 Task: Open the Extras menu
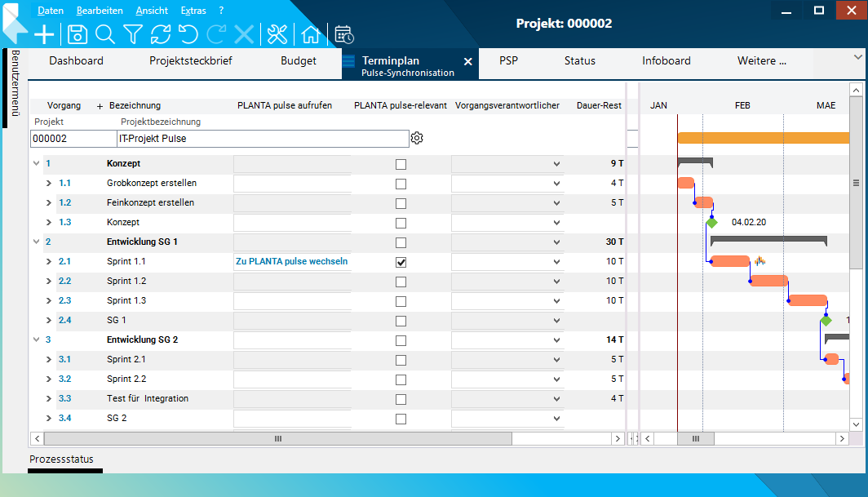point(193,11)
